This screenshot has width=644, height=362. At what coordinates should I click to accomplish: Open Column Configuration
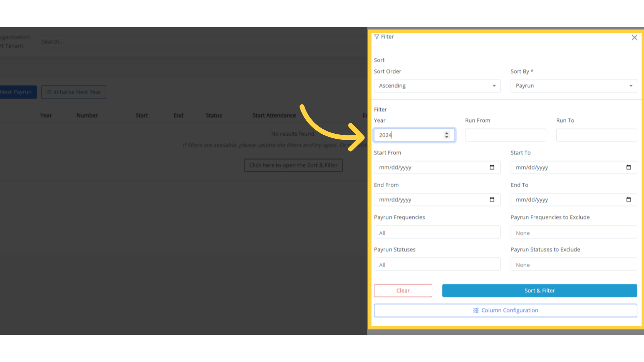[506, 310]
